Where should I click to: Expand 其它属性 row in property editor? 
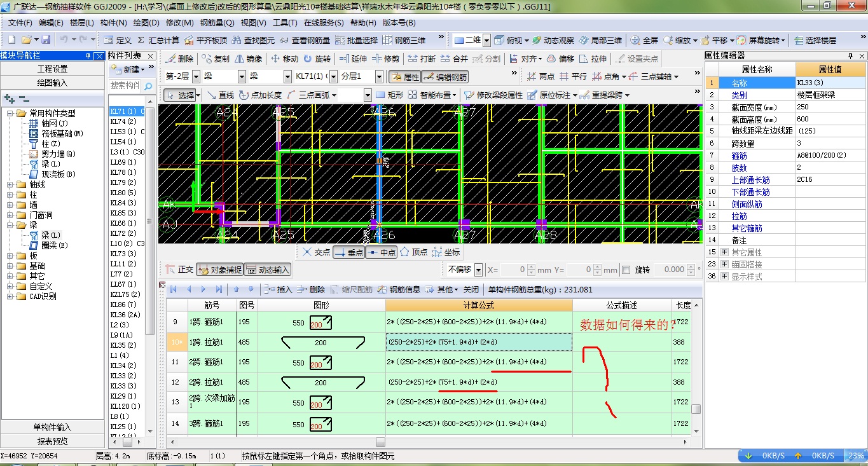pos(724,252)
